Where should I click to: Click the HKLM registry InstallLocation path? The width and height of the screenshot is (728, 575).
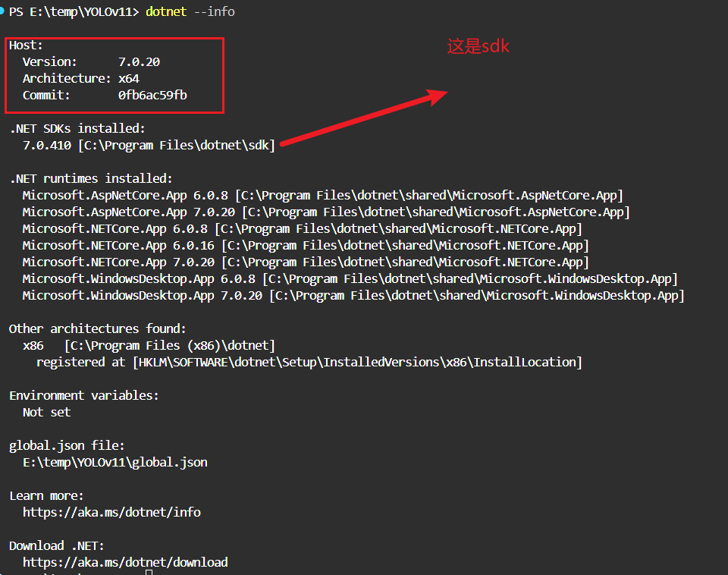(356, 363)
